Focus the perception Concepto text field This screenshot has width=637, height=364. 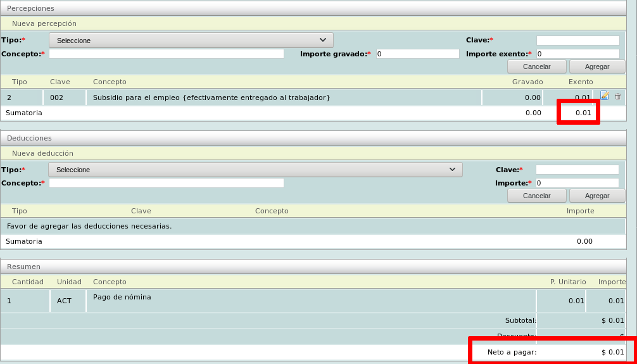(167, 54)
